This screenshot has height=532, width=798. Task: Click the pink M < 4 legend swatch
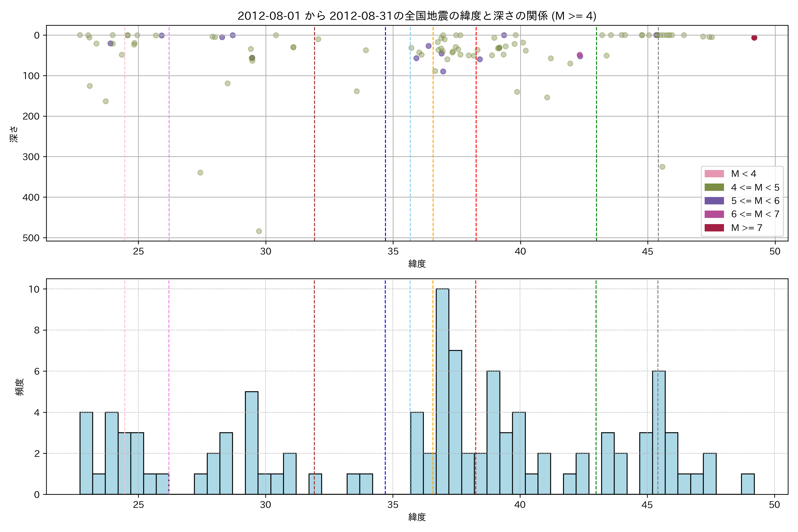(714, 174)
